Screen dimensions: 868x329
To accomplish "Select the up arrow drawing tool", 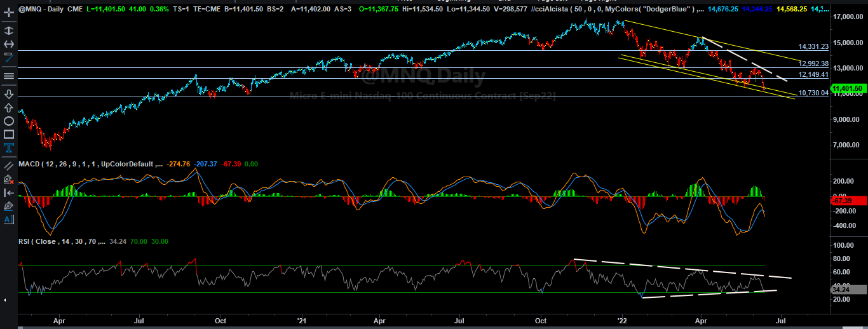I will point(9,107).
